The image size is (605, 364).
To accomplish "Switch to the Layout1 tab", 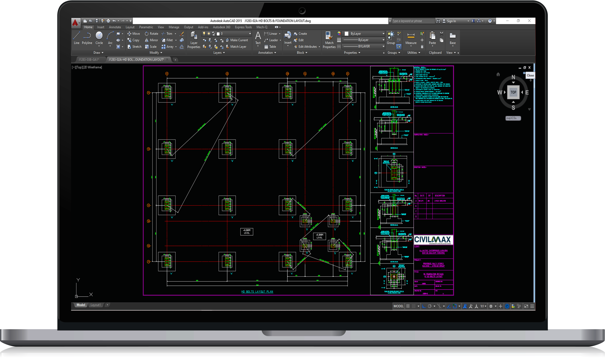I will 96,305.
